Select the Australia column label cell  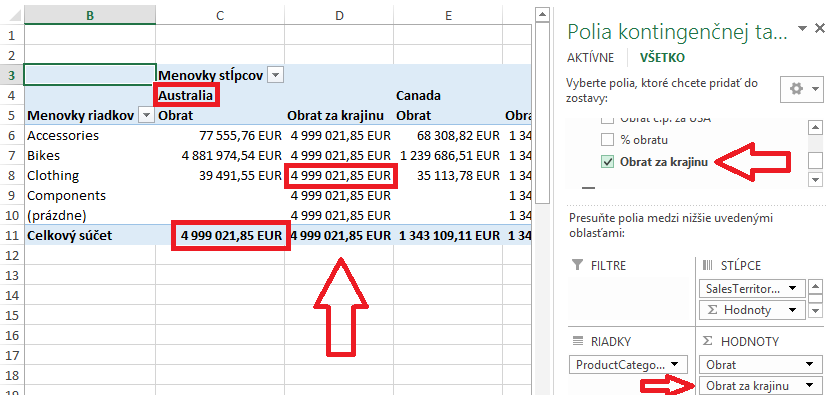point(220,96)
